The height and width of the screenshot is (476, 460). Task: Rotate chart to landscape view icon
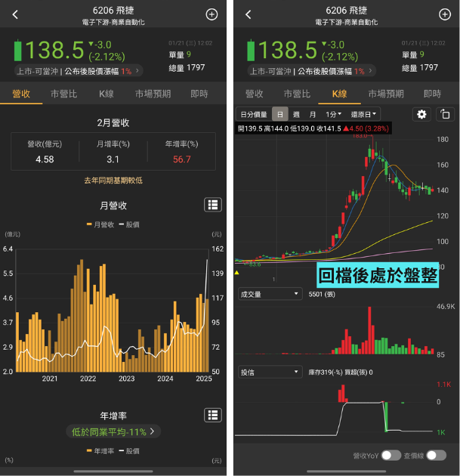[x=445, y=114]
